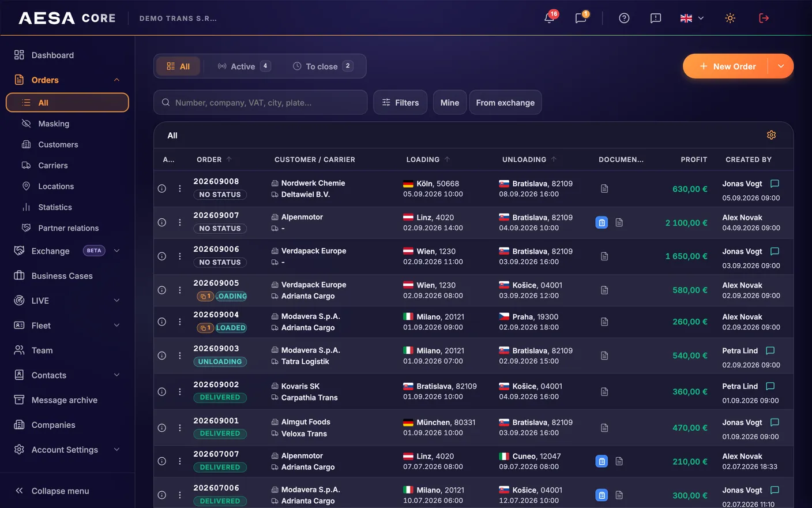Toggle the Mine filter
Image resolution: width=812 pixels, height=508 pixels.
pos(450,102)
